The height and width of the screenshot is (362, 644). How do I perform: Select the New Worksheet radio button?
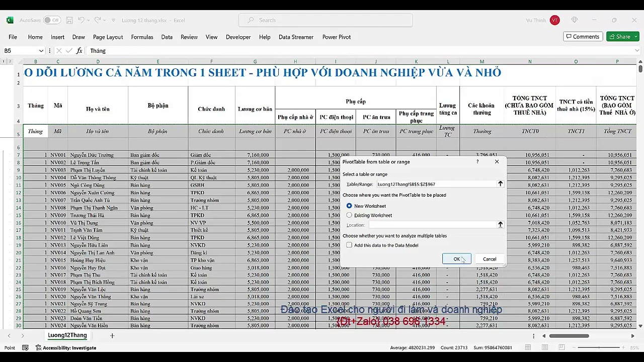(349, 206)
